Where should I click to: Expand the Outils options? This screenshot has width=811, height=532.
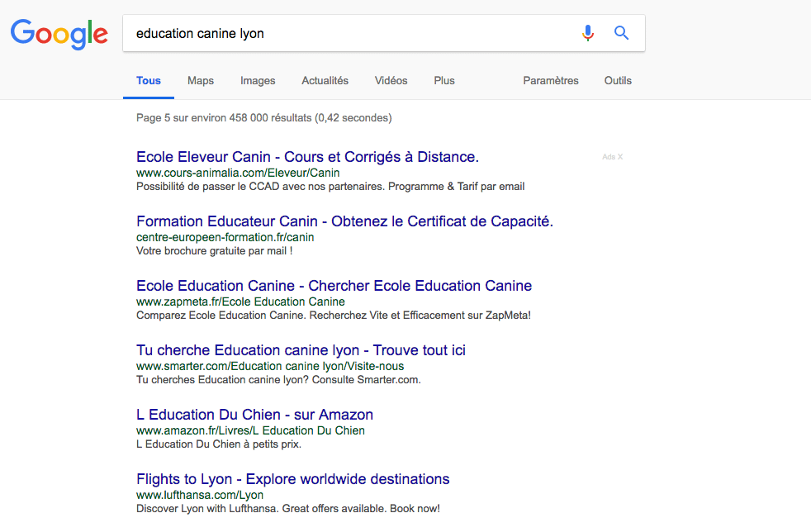pos(618,81)
